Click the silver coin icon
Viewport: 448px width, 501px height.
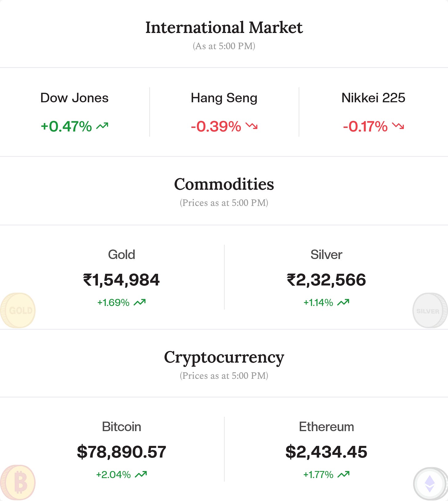pos(430,310)
